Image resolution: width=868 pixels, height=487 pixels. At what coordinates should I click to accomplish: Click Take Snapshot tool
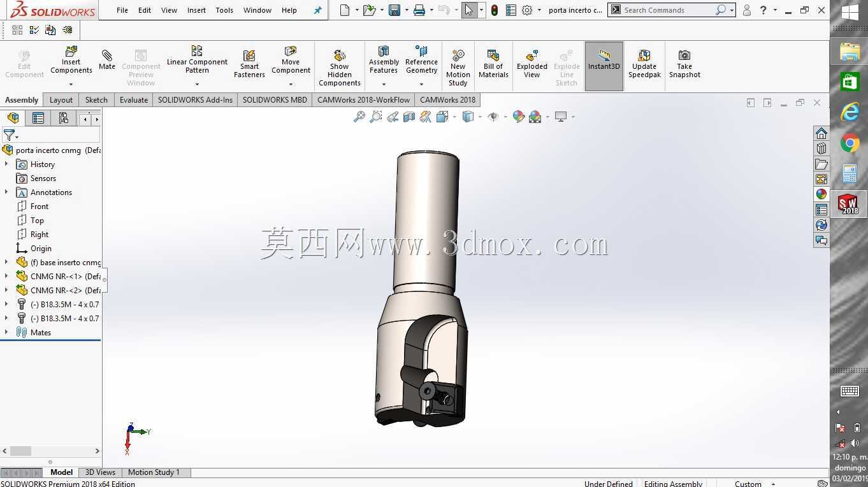pos(684,64)
